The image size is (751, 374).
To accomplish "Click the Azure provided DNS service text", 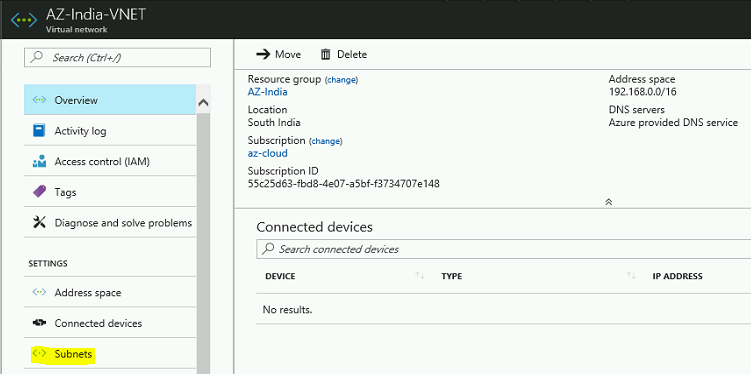I will [673, 123].
